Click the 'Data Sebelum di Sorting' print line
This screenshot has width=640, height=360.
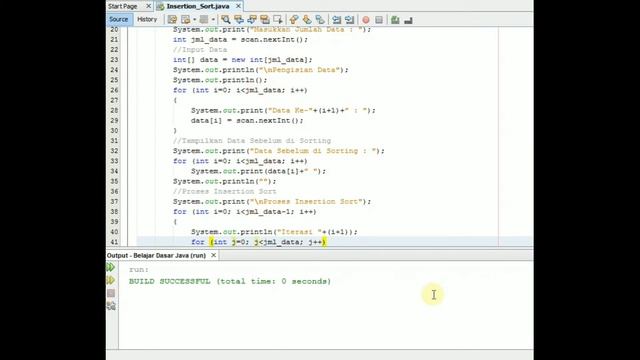point(279,151)
